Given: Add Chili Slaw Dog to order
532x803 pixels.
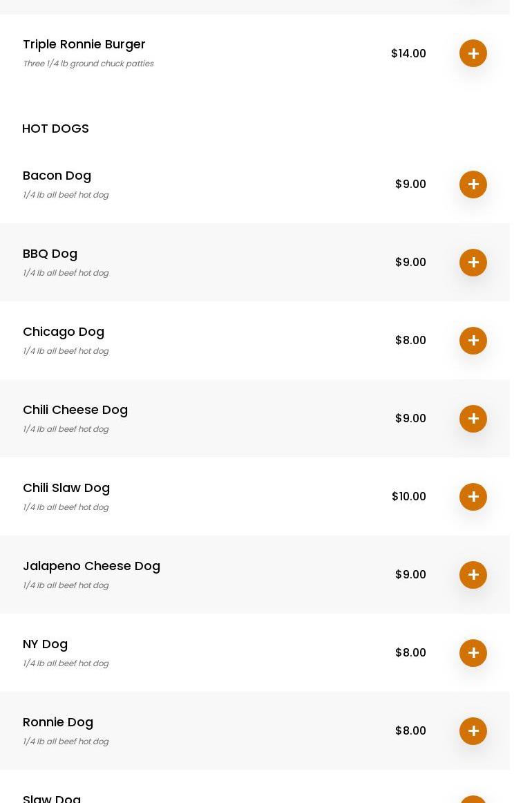Looking at the screenshot, I should click(473, 497).
